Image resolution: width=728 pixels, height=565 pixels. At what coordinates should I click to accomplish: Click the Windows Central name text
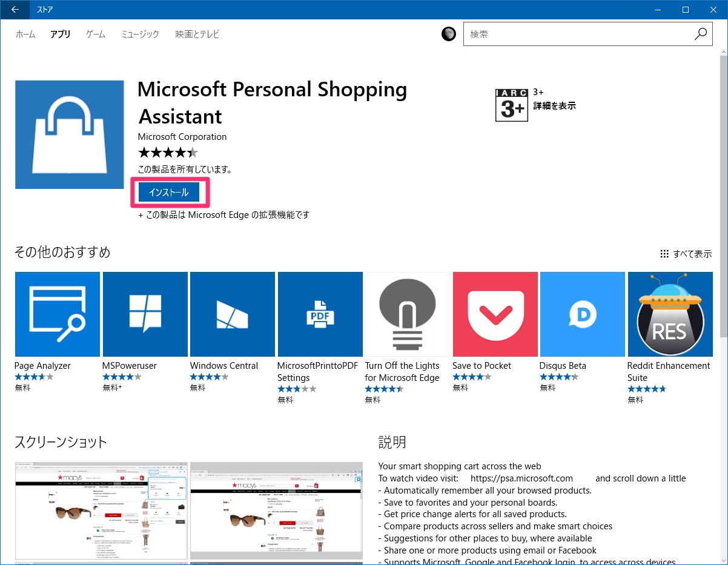point(224,366)
